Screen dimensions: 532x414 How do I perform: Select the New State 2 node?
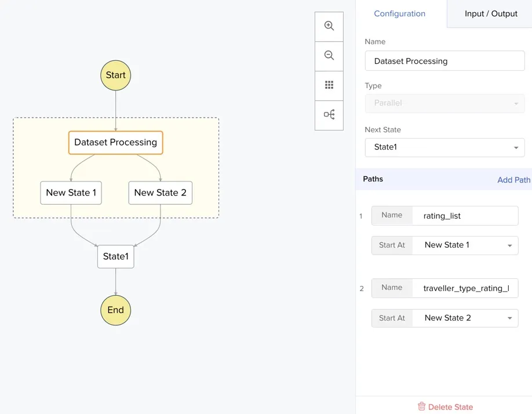pyautogui.click(x=160, y=193)
